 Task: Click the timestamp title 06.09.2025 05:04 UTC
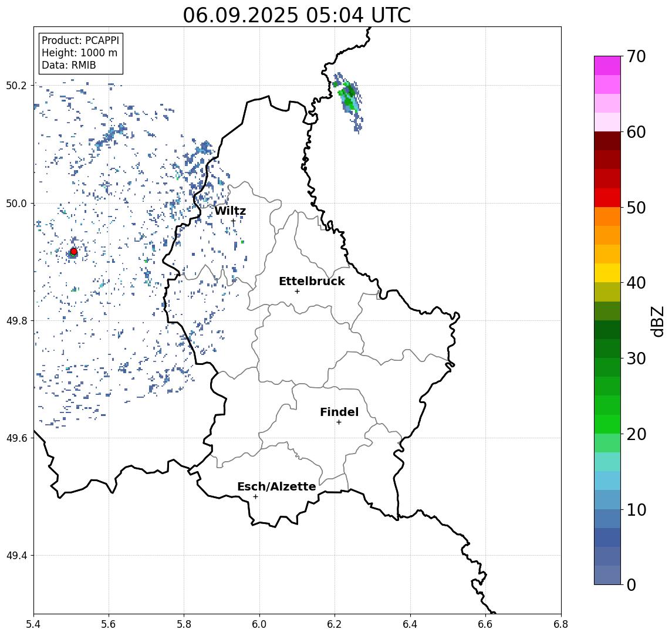pyautogui.click(x=296, y=15)
